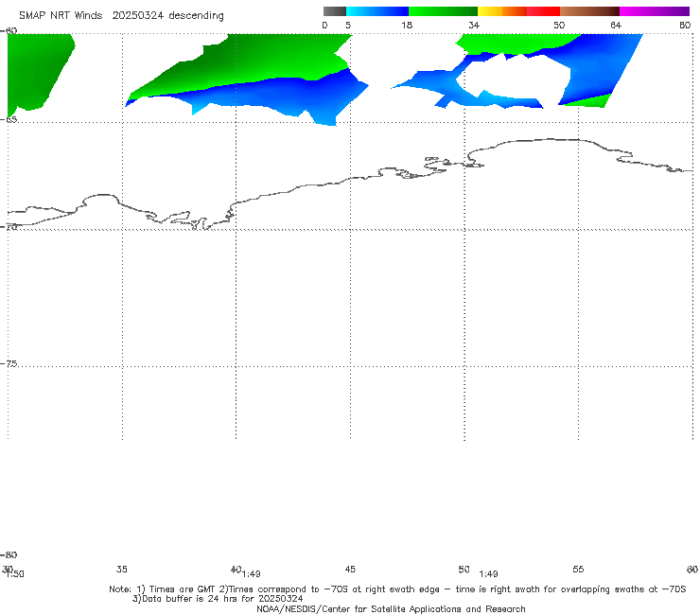Click the 'NOAA/NESDIS/Center for Satellite Applications' credit
Image resolution: width=700 pixels, height=615 pixels.
tap(391, 608)
